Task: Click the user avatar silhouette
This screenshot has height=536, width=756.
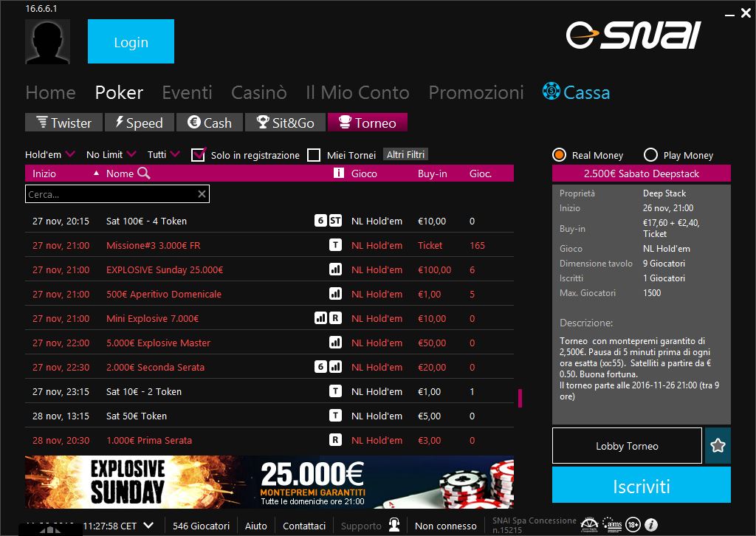Action: tap(47, 41)
